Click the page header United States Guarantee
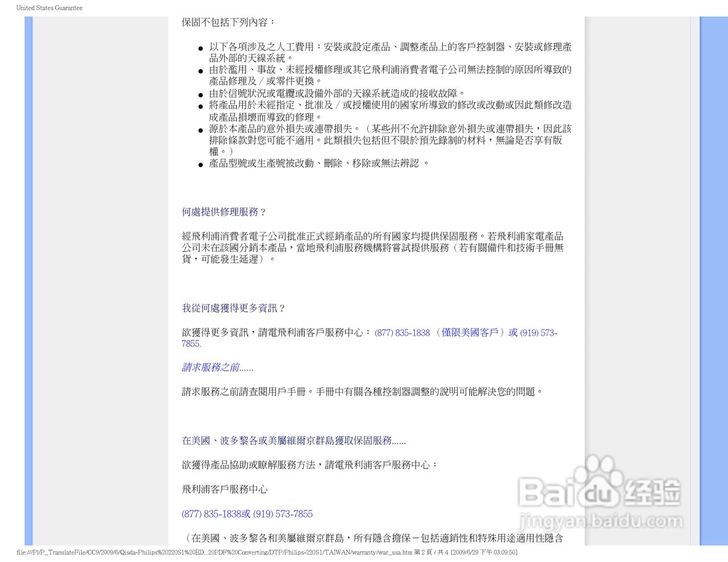 pos(49,8)
